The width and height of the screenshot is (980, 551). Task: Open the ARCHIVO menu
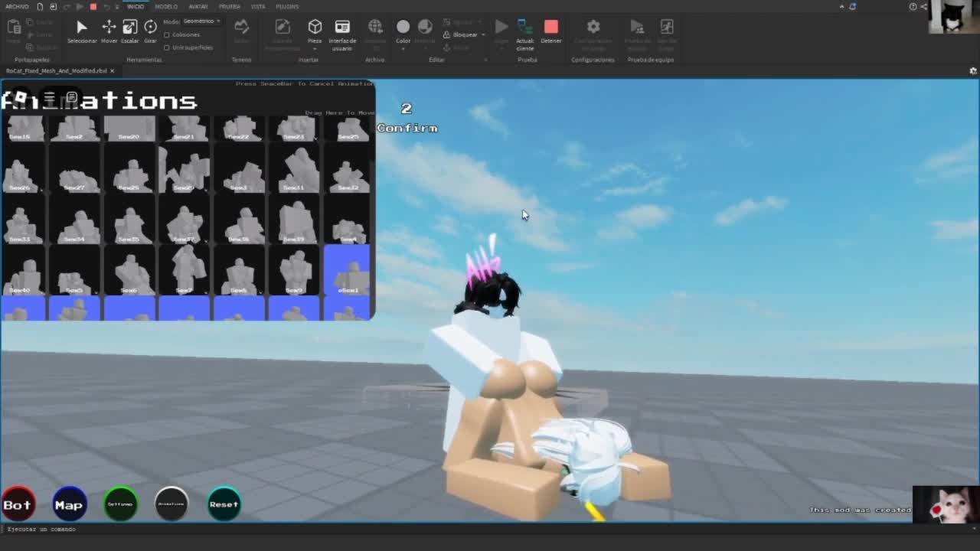tap(17, 6)
